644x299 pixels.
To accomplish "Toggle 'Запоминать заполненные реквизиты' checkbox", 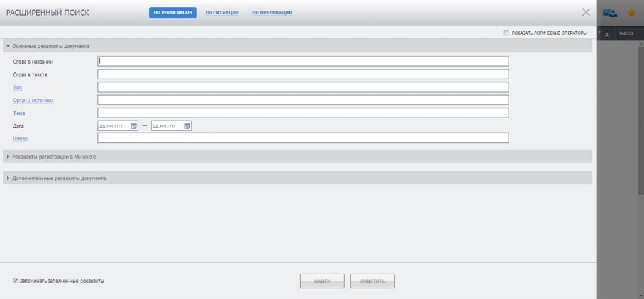I will [16, 281].
